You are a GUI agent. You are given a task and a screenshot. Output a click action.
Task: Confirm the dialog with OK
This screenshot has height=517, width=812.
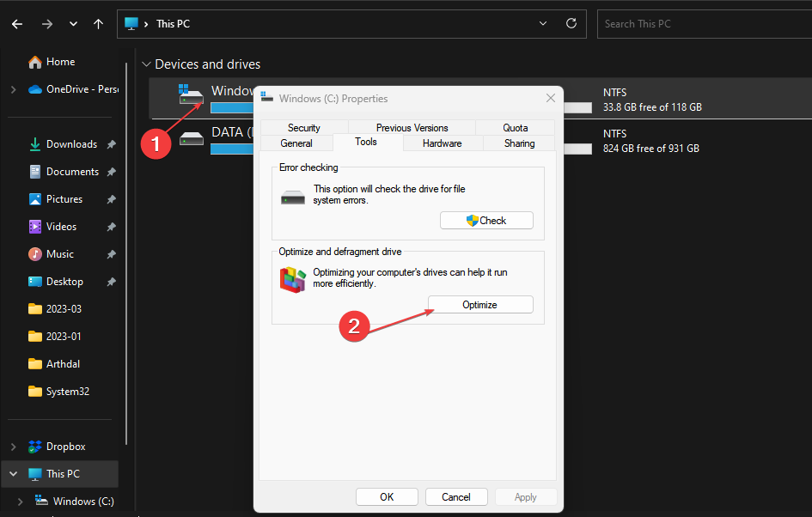pyautogui.click(x=387, y=496)
